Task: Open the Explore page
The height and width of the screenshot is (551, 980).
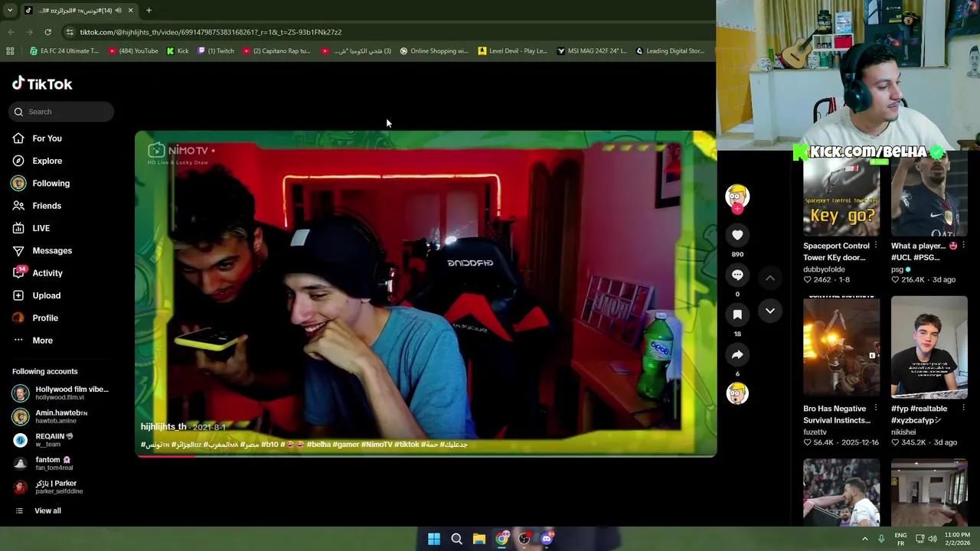Action: coord(47,161)
